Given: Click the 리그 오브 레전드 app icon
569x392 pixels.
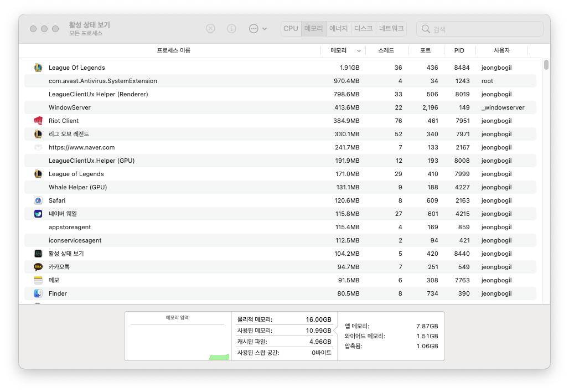Looking at the screenshot, I should pos(38,134).
